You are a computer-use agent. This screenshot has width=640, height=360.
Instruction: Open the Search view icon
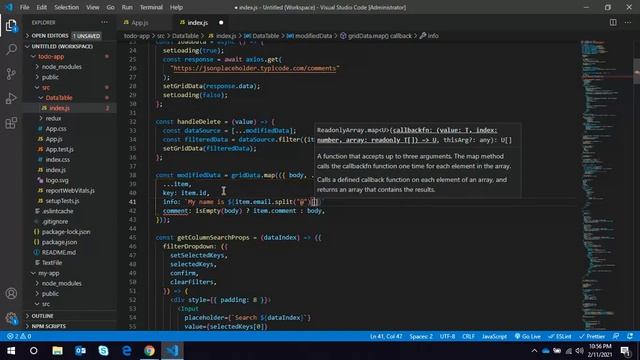(x=11, y=50)
